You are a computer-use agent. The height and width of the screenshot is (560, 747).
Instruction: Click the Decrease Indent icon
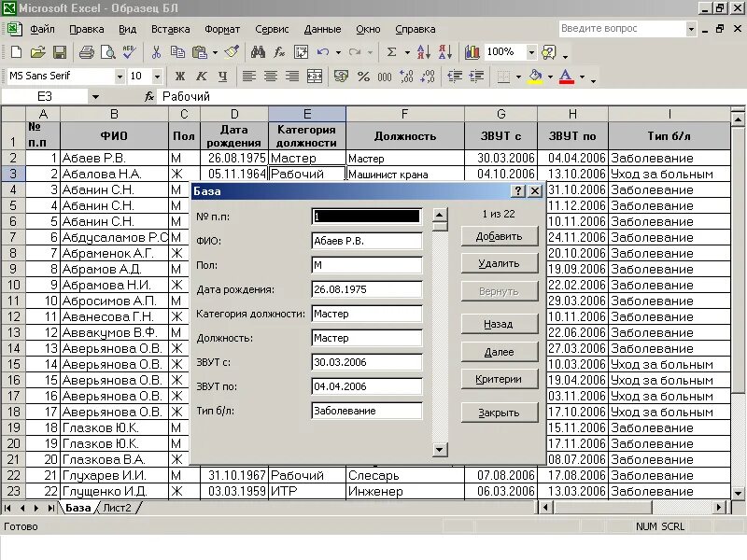455,77
